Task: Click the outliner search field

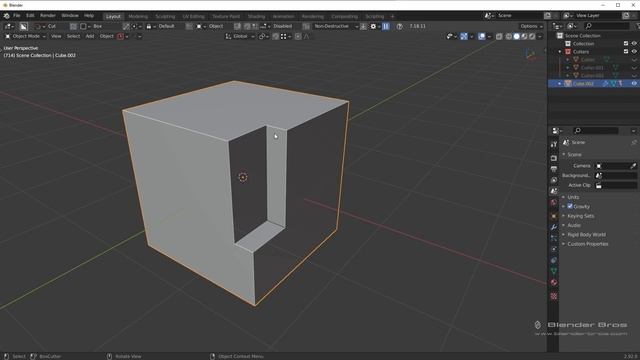Action: (607, 26)
